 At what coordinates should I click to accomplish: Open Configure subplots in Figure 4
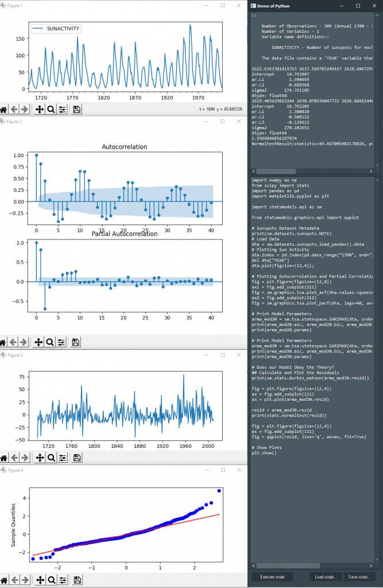click(x=63, y=580)
